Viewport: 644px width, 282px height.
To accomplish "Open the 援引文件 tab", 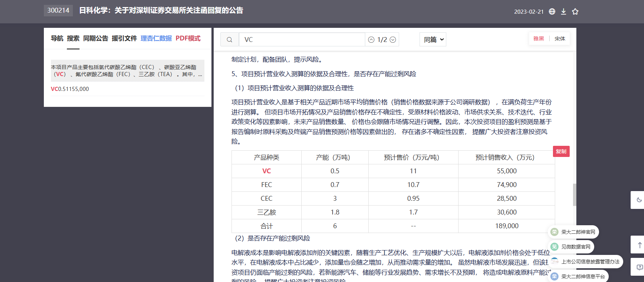I will [124, 38].
